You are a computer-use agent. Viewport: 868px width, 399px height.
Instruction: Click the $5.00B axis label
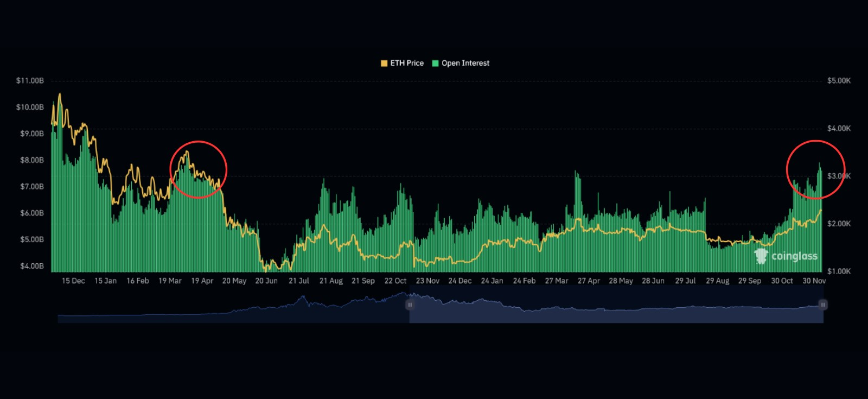pyautogui.click(x=32, y=240)
